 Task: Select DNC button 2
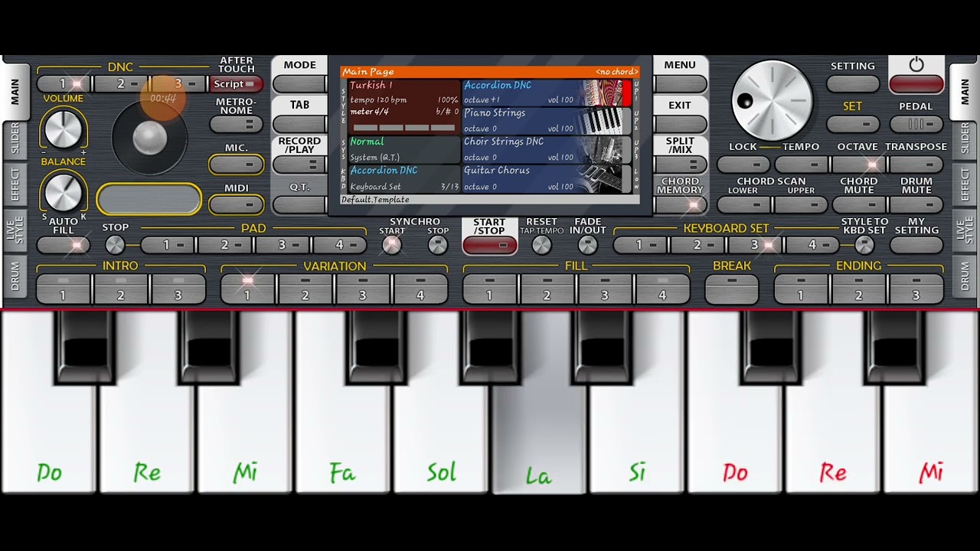[121, 84]
